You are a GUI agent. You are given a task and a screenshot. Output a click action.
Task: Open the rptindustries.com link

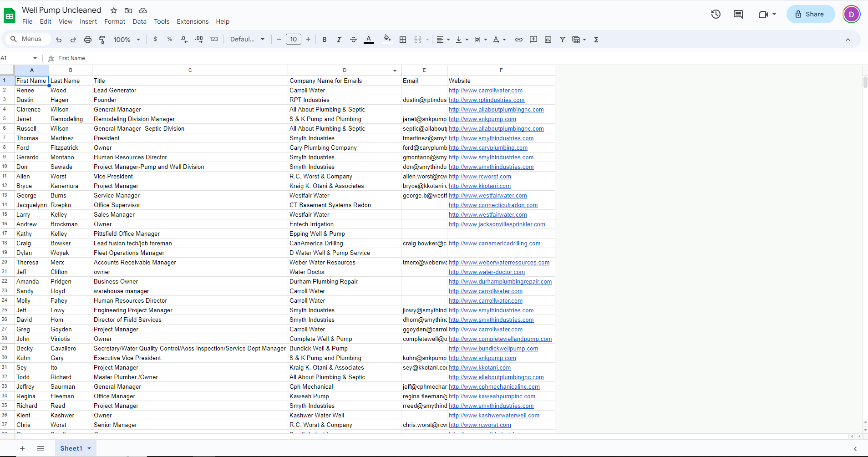[x=487, y=100]
